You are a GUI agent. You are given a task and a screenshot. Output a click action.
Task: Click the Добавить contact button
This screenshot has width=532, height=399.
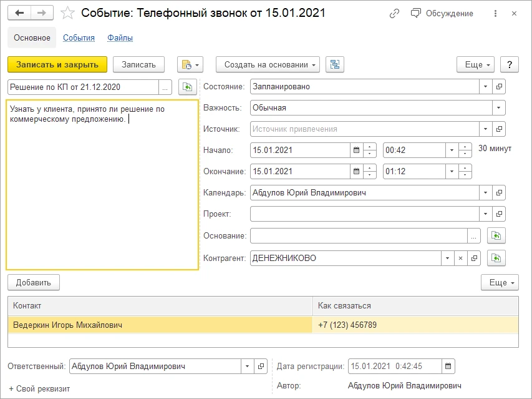(x=34, y=283)
